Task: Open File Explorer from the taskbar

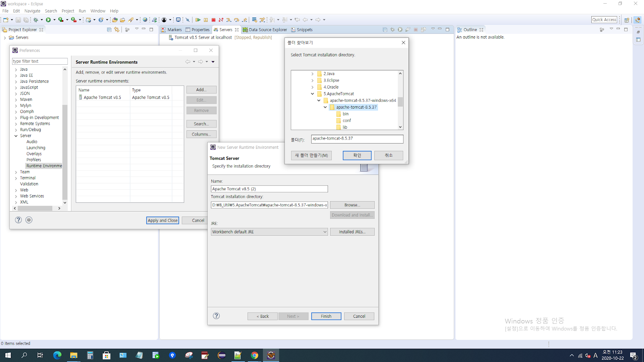Action: [74, 355]
